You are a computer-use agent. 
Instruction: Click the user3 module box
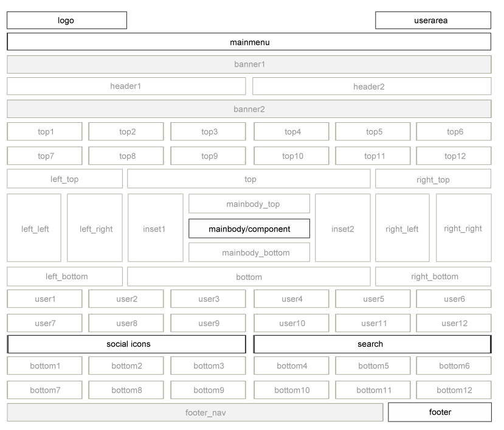click(x=209, y=299)
